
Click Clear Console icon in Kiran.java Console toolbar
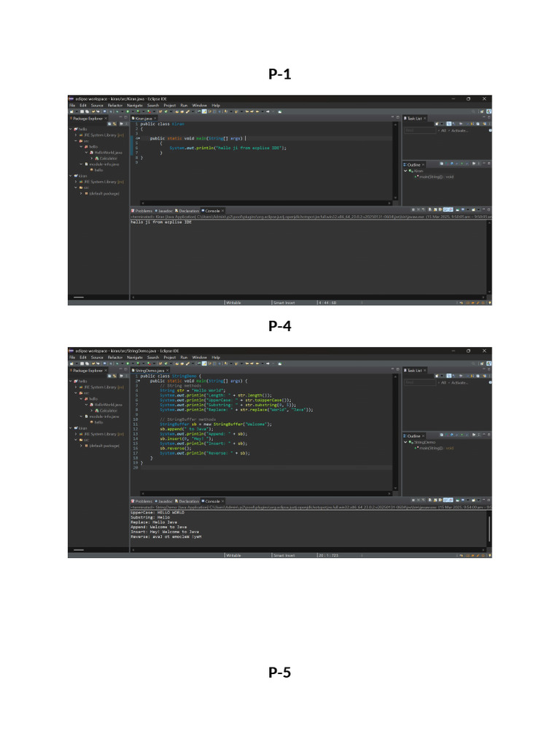tap(430, 209)
